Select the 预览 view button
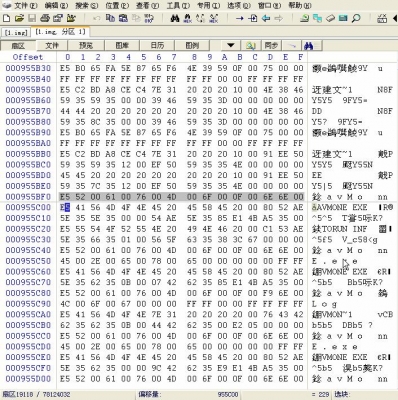The image size is (398, 400). click(86, 45)
